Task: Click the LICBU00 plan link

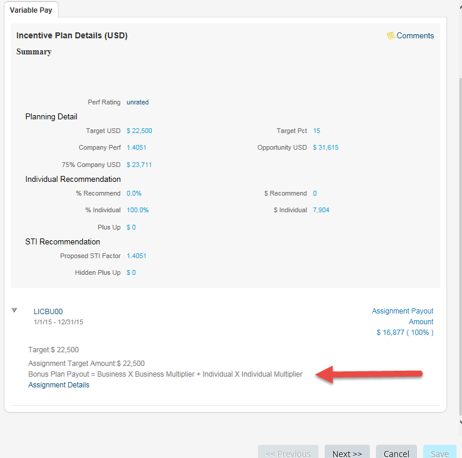Action: click(x=48, y=311)
